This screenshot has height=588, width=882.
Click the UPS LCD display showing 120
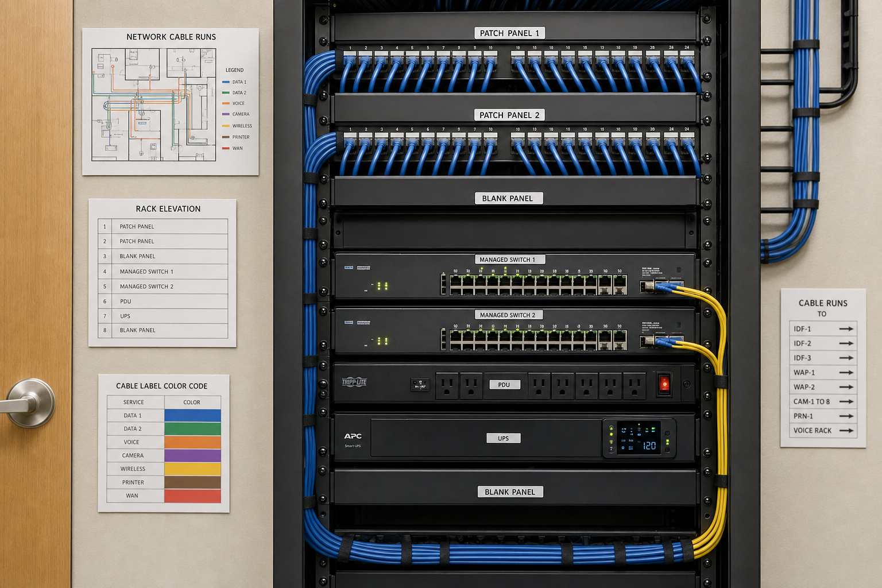(x=639, y=438)
